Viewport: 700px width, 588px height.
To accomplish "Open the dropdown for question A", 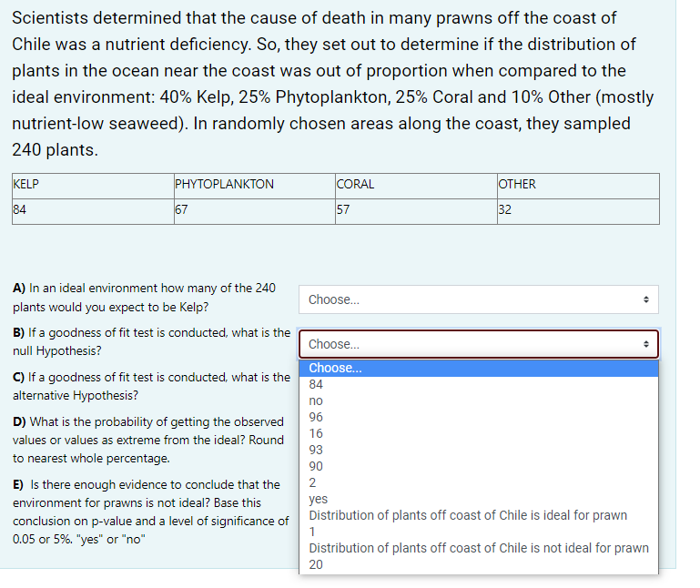I will (x=479, y=299).
